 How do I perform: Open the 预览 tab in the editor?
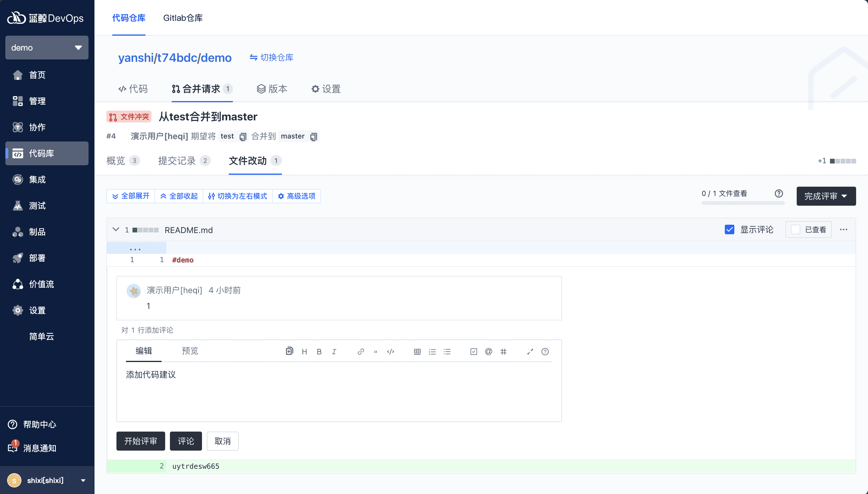[190, 351]
